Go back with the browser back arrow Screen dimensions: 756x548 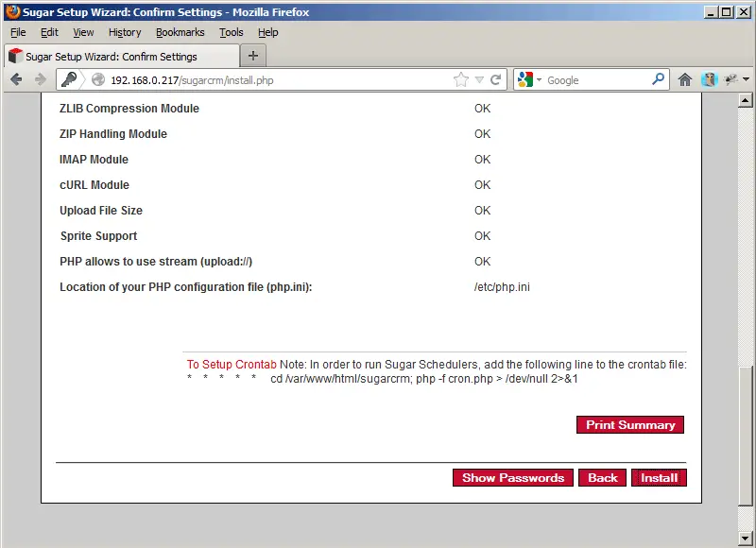click(x=16, y=79)
